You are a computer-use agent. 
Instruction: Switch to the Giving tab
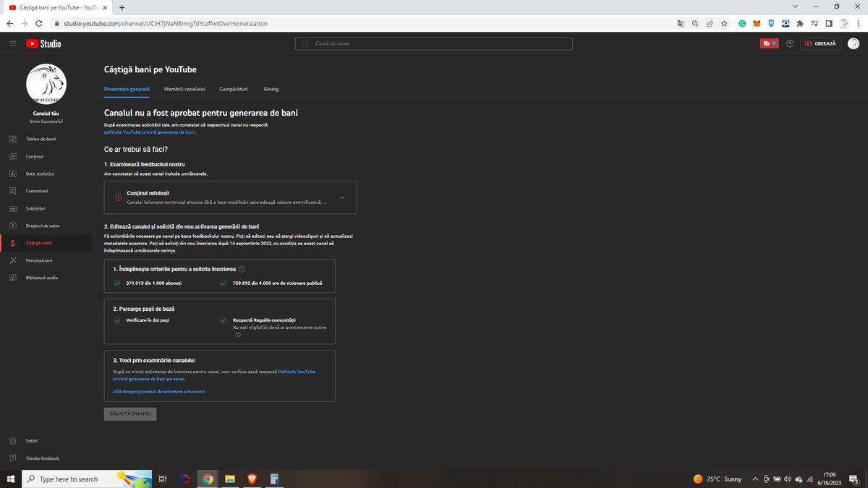click(x=271, y=89)
